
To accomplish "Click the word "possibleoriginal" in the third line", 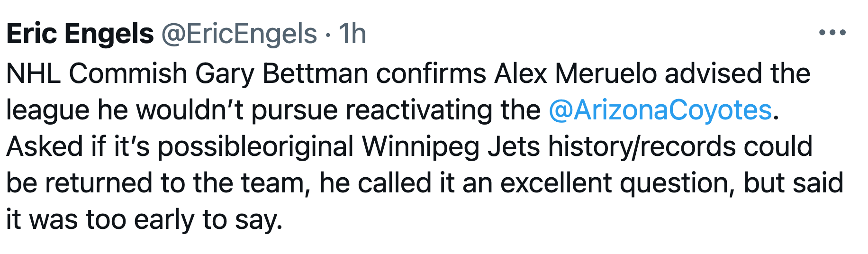I will [x=256, y=147].
